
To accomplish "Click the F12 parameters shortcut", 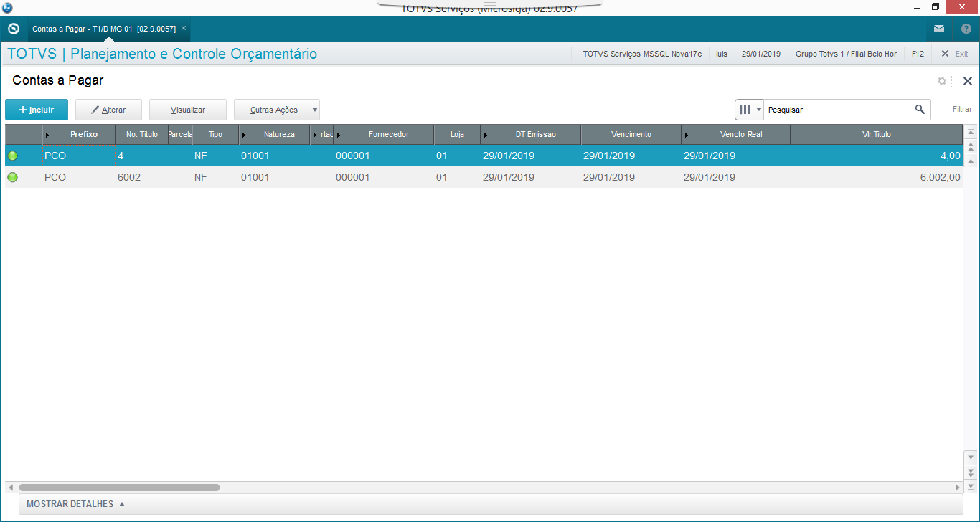I will (918, 54).
